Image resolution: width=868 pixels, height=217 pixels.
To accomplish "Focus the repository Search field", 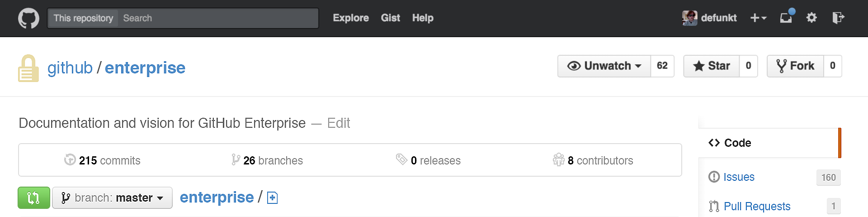I will pyautogui.click(x=218, y=18).
